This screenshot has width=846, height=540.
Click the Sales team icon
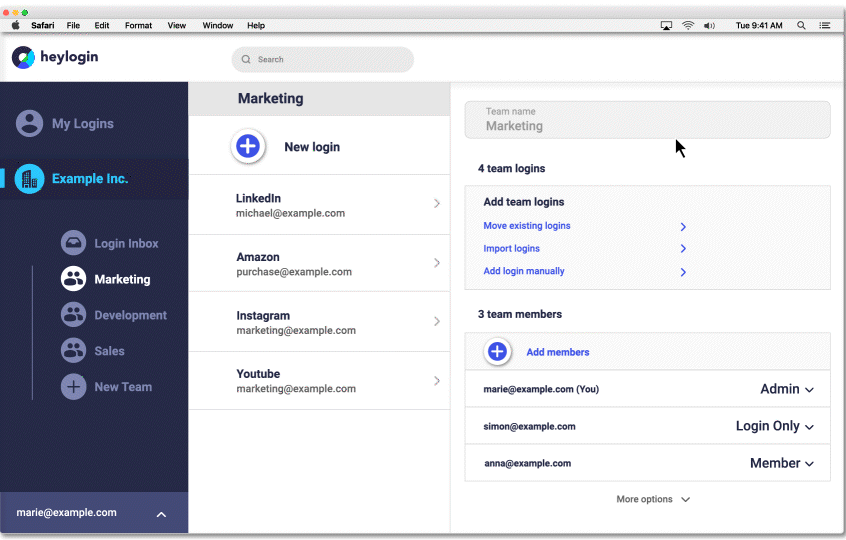(73, 351)
